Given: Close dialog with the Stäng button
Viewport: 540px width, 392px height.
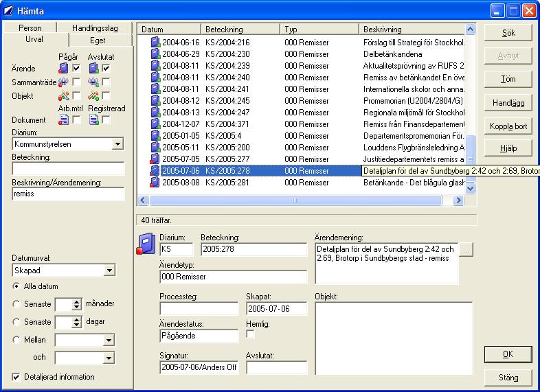Looking at the screenshot, I should (x=508, y=378).
